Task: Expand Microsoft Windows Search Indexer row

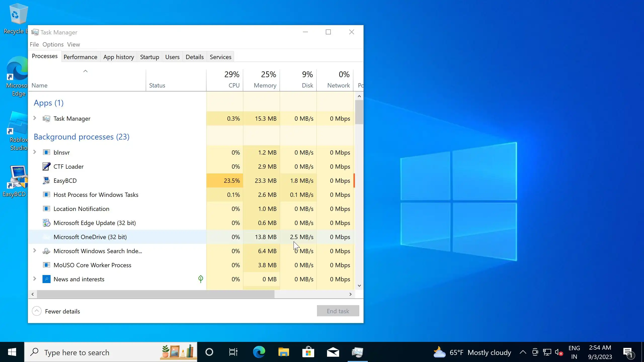Action: 35,251
